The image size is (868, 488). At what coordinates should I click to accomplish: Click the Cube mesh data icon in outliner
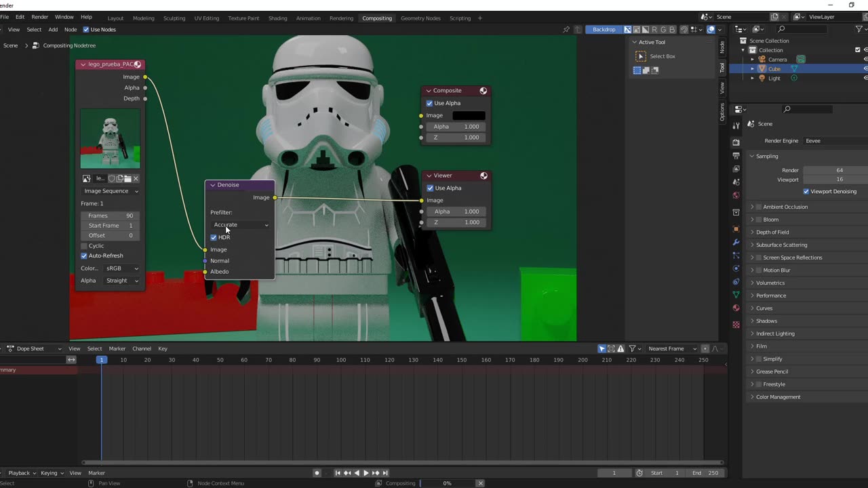(x=794, y=68)
